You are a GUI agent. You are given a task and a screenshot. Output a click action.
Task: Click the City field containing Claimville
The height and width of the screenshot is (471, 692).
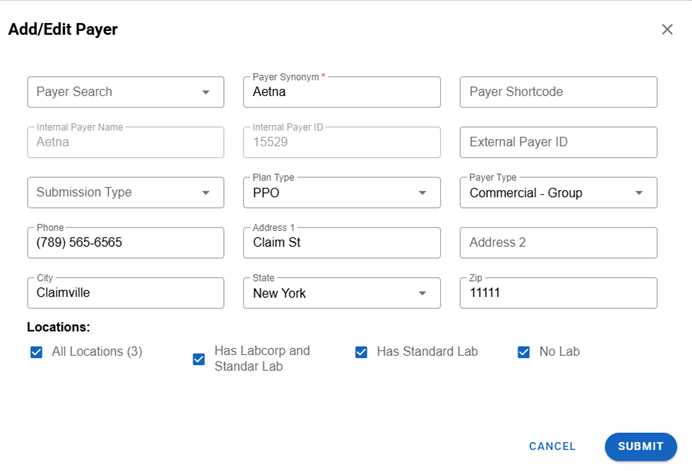125,293
